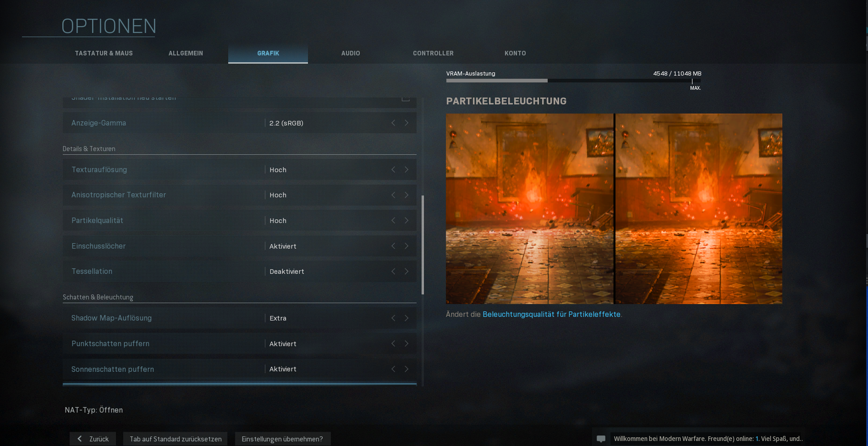Toggle Sonnenschatten puffern via right arrow
868x446 pixels.
[407, 369]
